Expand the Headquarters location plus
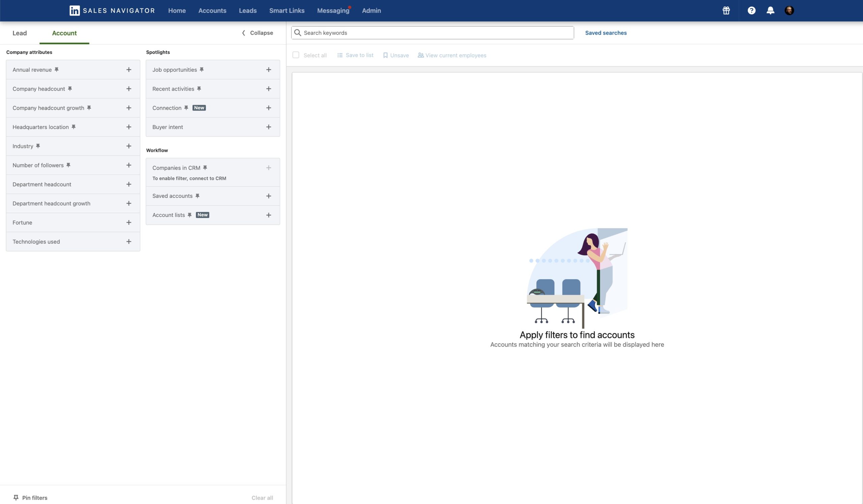This screenshot has width=863, height=504. click(129, 127)
